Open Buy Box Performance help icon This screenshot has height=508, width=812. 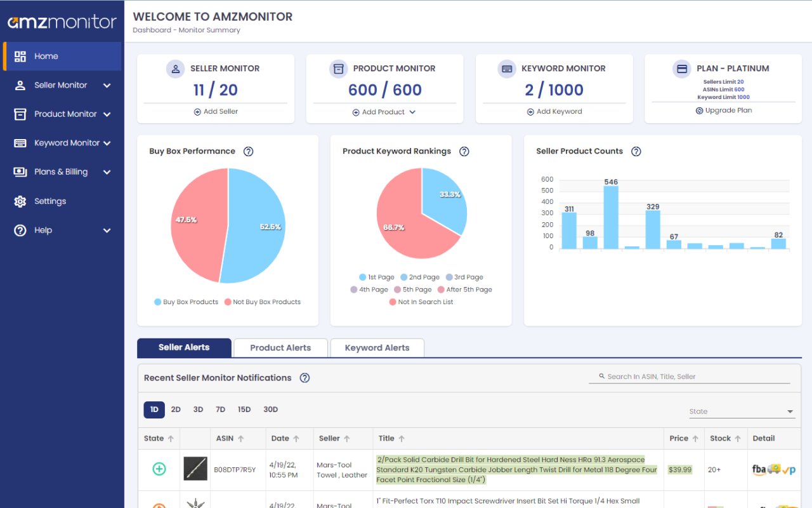tap(249, 151)
